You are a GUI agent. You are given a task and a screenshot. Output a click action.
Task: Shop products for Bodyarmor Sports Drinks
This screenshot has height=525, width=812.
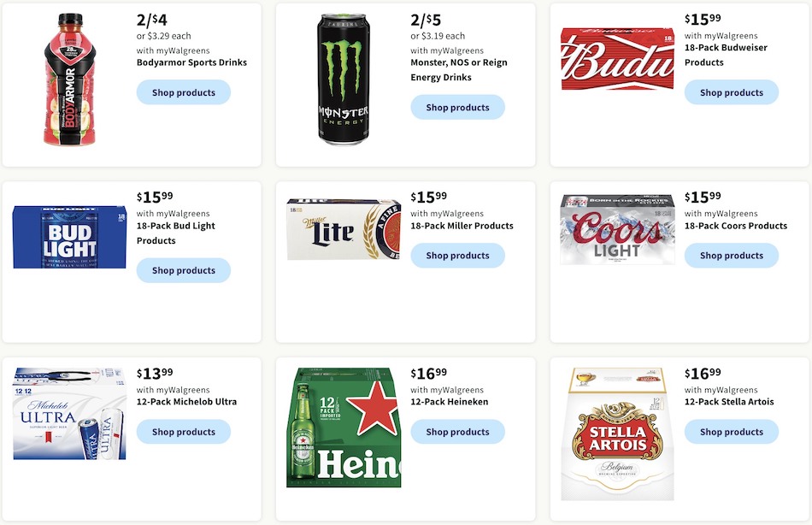[x=183, y=92]
